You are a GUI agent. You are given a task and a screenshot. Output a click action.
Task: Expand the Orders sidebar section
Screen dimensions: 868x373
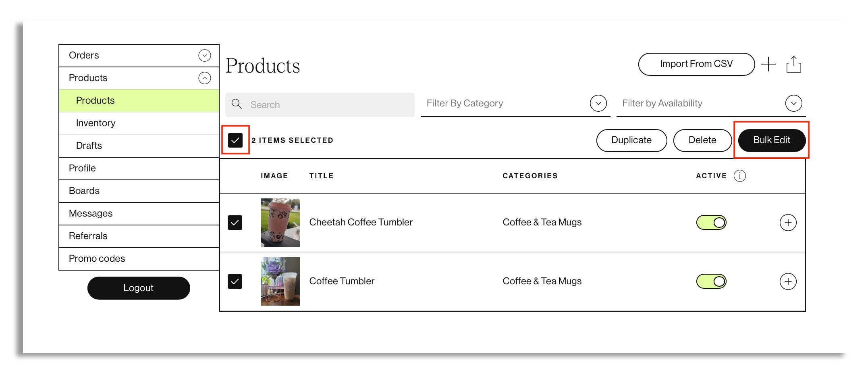(205, 55)
